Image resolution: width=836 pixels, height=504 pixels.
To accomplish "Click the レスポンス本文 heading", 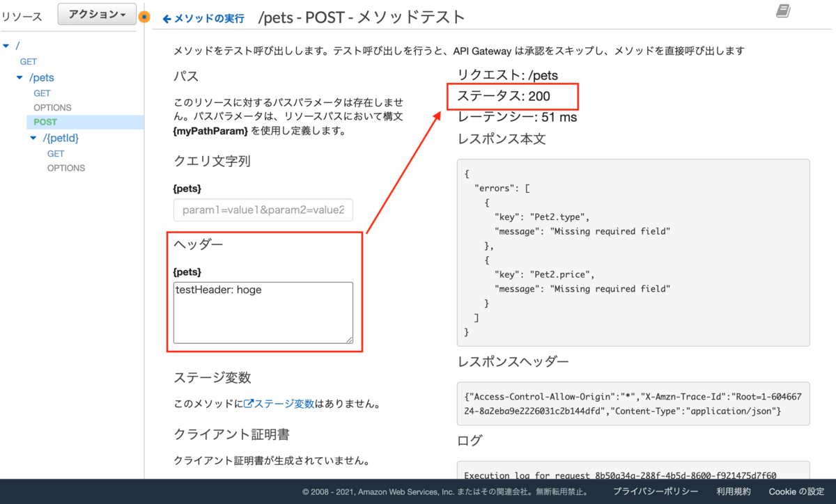I will click(502, 139).
